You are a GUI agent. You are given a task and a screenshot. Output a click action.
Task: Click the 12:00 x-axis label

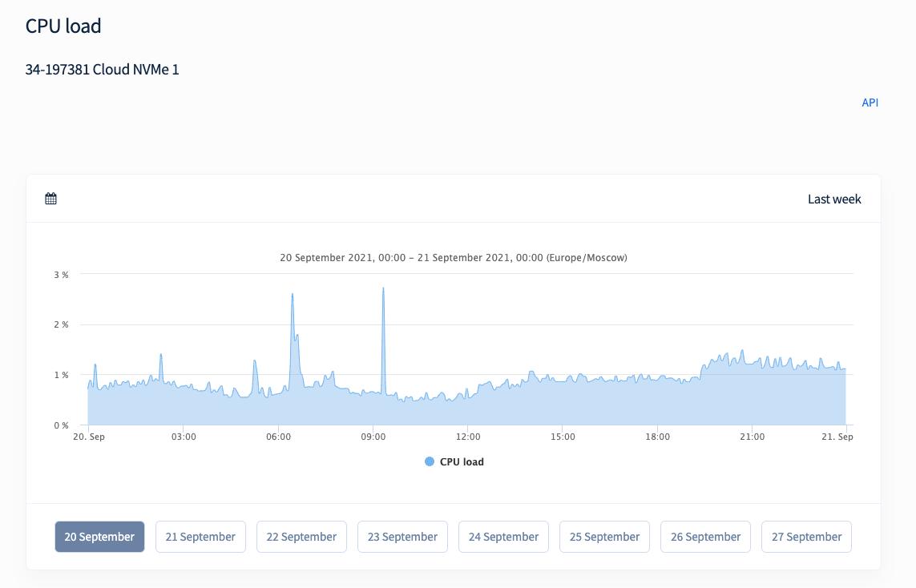pos(468,437)
